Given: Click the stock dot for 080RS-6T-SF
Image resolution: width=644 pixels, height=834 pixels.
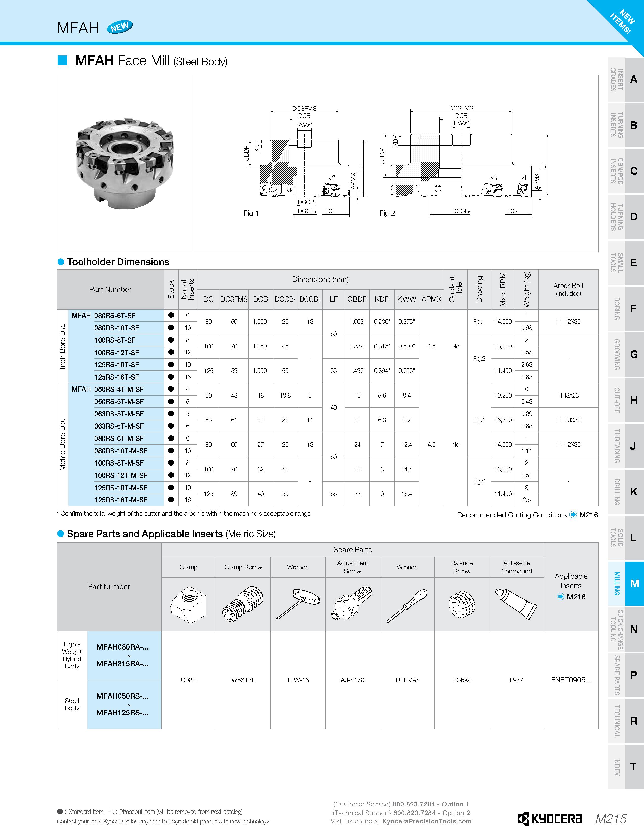Looking at the screenshot, I should click(x=171, y=315).
